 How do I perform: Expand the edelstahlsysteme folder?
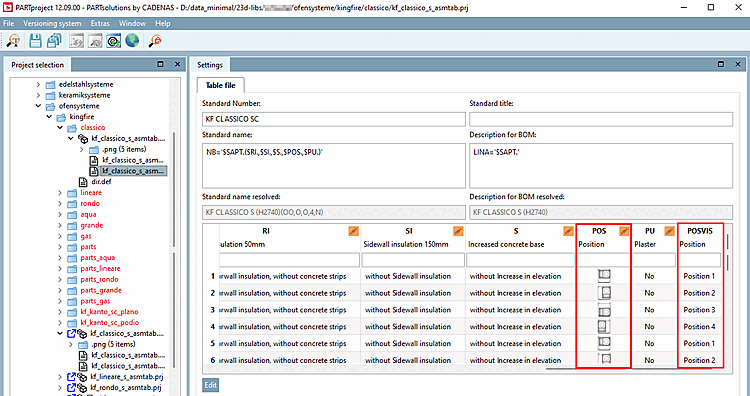pos(38,84)
